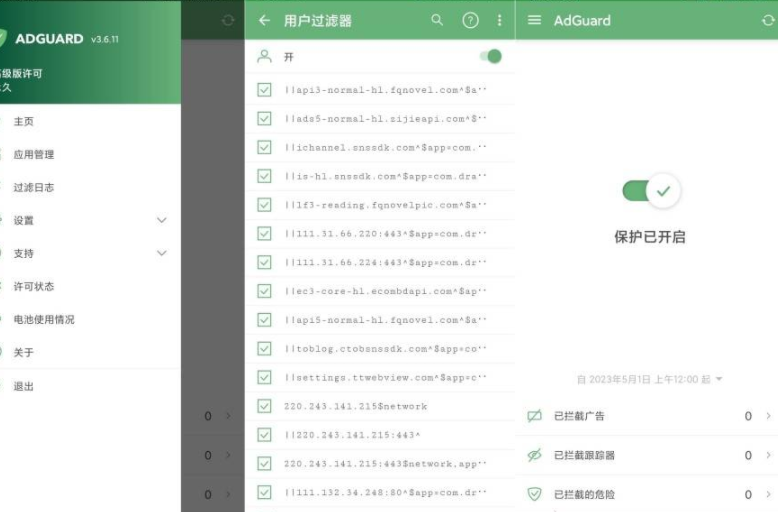Image resolution: width=778 pixels, height=512 pixels.
Task: Toggle the main protection switch
Action: click(x=651, y=191)
